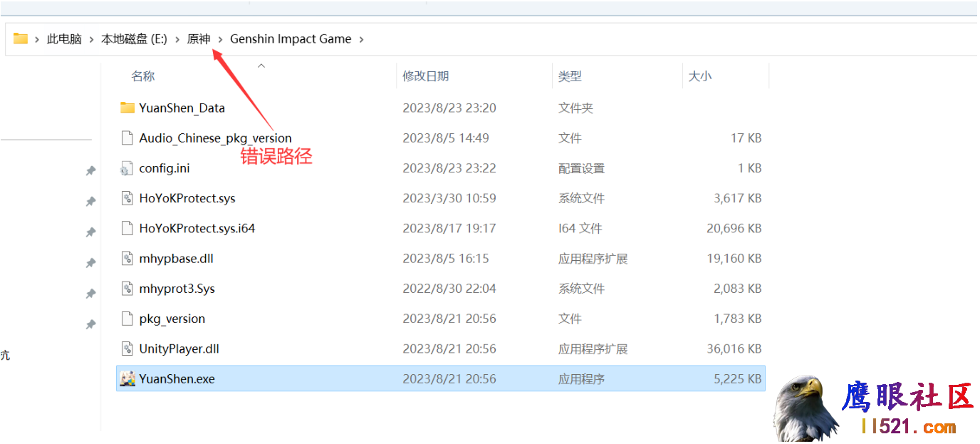Click the mhyprot3.Sys file icon

[x=127, y=289]
